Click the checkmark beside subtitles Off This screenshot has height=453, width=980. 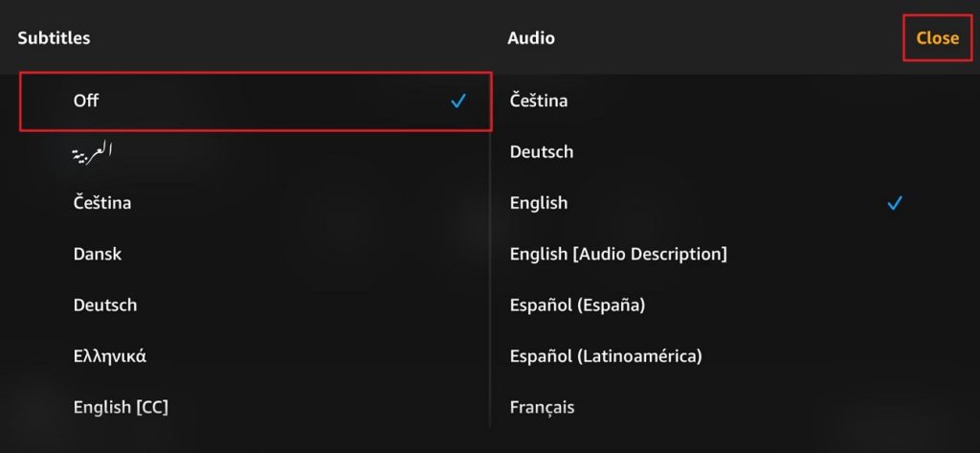coord(458,101)
